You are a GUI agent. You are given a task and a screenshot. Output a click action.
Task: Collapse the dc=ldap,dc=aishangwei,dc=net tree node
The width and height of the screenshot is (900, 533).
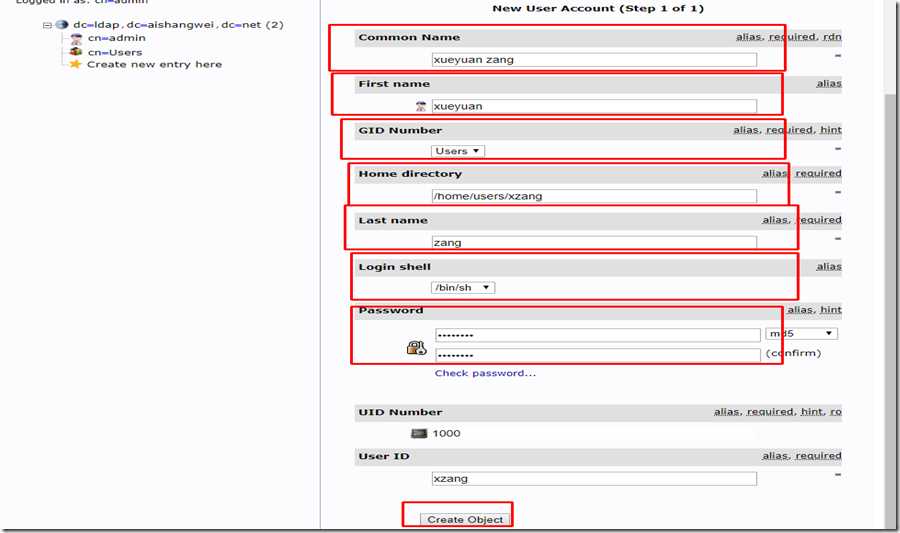(47, 25)
